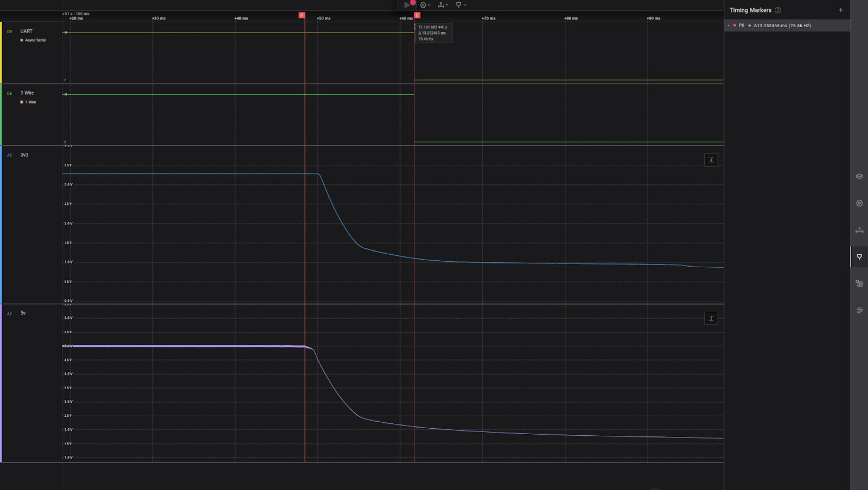This screenshot has width=868, height=490.
Task: Add a measurement from the top toolbar
Action: pyautogui.click(x=443, y=5)
